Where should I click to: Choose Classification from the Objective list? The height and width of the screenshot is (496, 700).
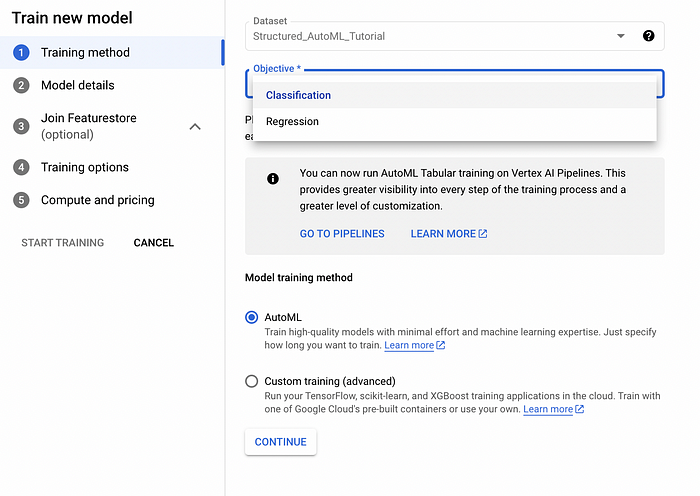454,95
